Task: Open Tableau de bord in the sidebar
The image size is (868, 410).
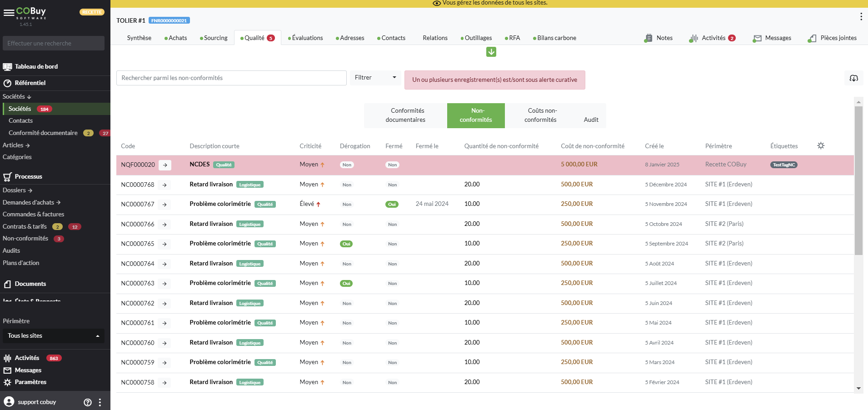Action: [36, 67]
